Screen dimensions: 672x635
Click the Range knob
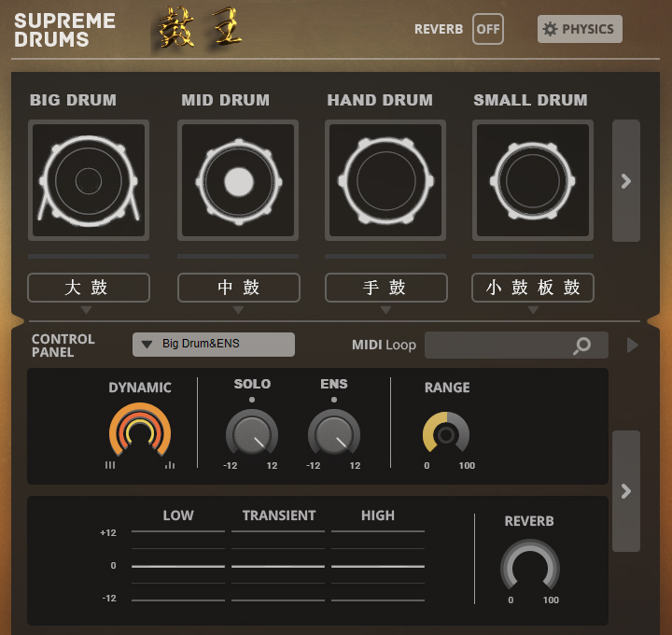tap(446, 433)
